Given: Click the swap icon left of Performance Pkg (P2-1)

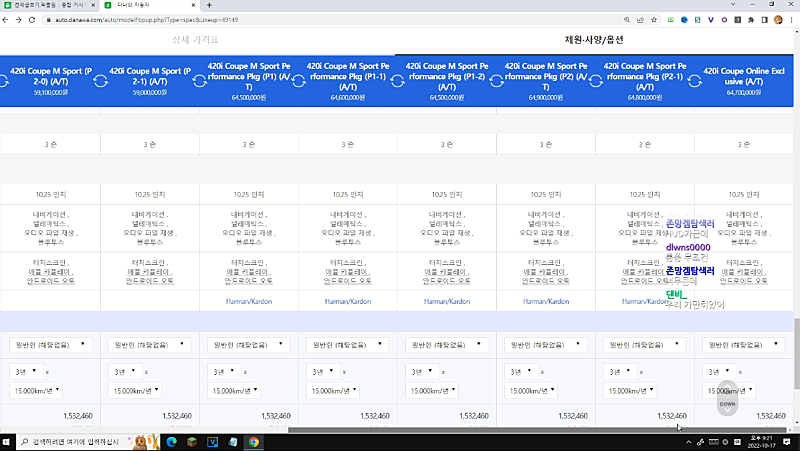Looking at the screenshot, I should (595, 81).
